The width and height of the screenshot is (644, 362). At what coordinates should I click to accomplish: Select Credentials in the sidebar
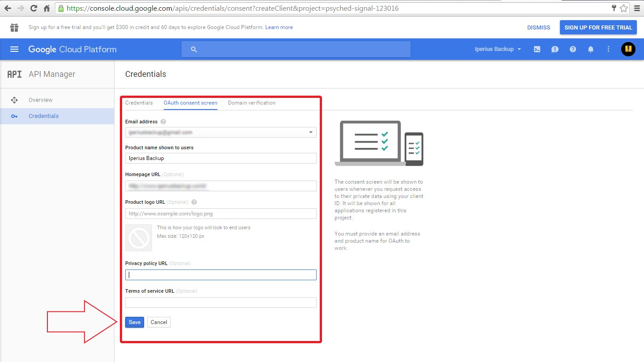[57, 116]
